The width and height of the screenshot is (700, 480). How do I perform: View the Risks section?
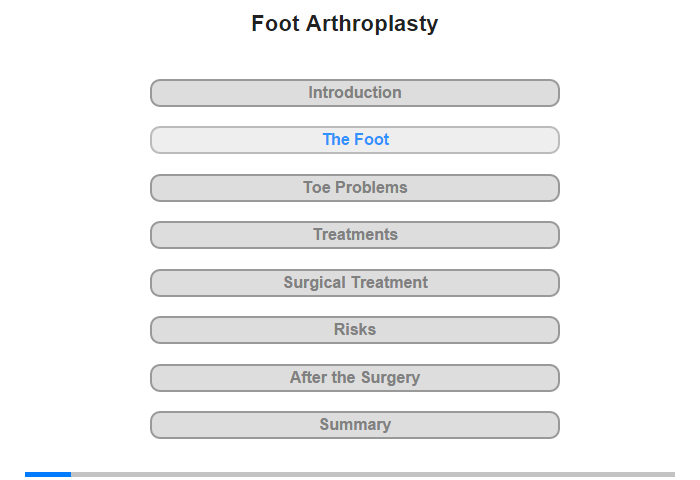(x=354, y=330)
